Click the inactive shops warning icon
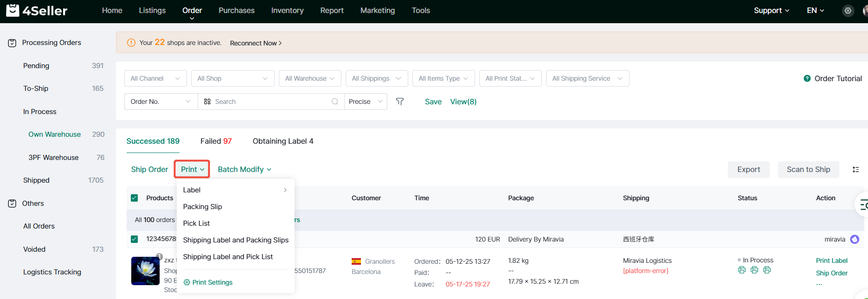 (x=131, y=43)
